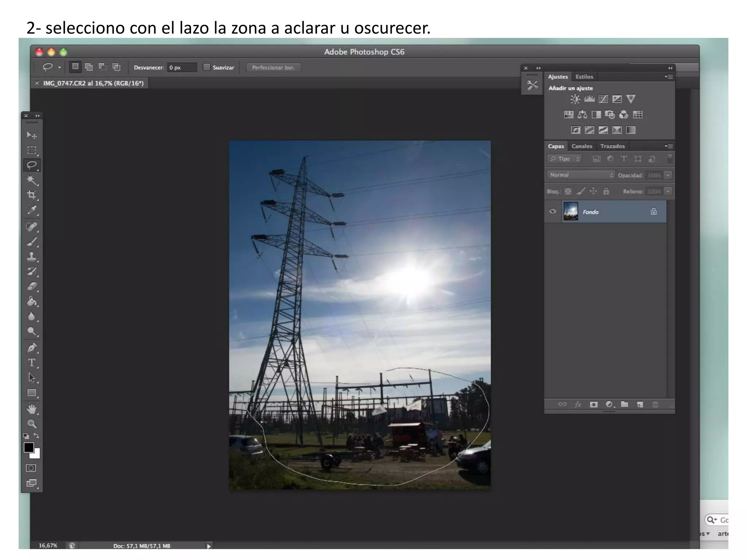747x560 pixels.
Task: Select the Magic Wand tool
Action: [32, 180]
